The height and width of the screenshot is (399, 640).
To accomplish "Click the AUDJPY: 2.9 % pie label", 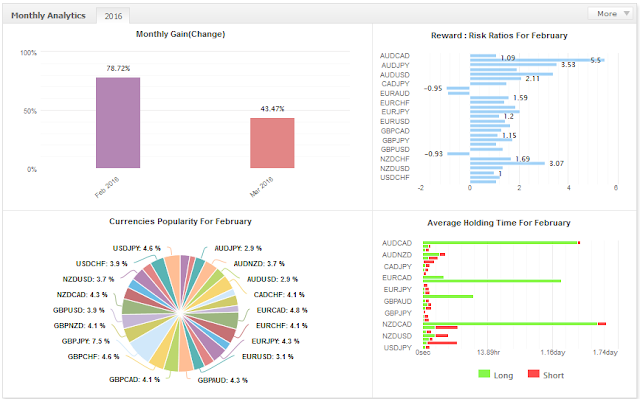I will 238,248.
